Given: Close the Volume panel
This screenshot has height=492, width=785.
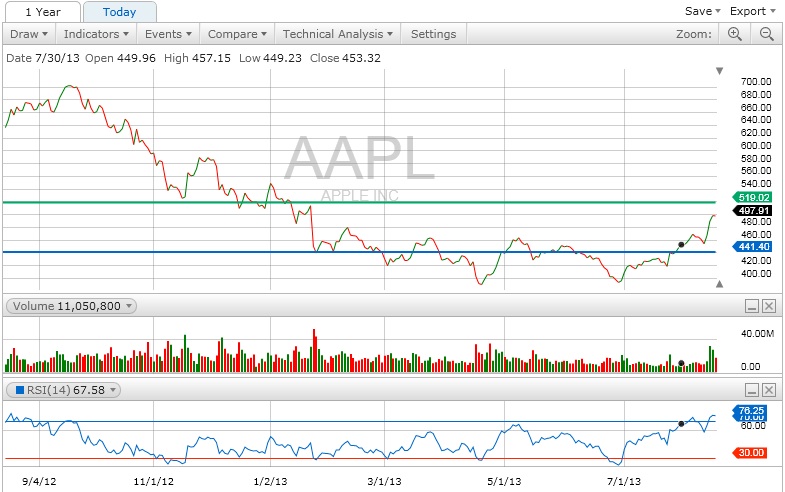Looking at the screenshot, I should (769, 306).
